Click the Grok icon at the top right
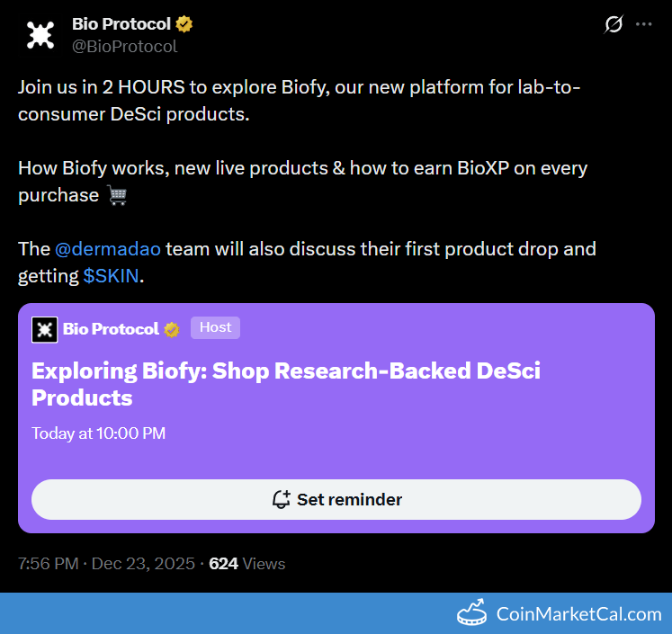 click(614, 24)
